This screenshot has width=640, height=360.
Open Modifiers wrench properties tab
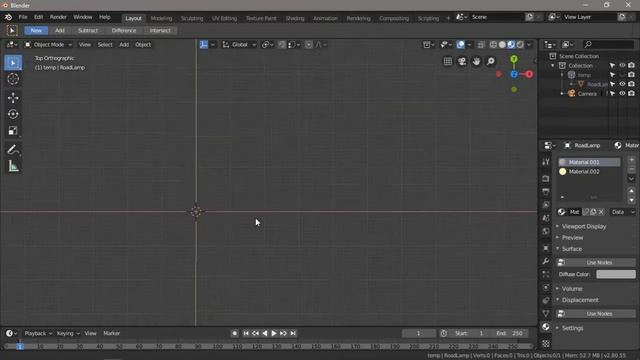[x=546, y=261]
